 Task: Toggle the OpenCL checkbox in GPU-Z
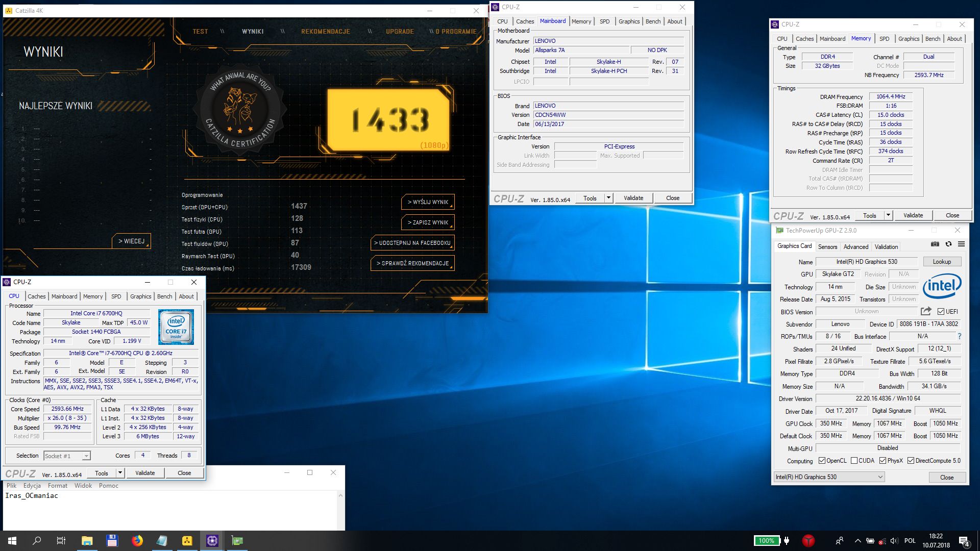click(822, 461)
